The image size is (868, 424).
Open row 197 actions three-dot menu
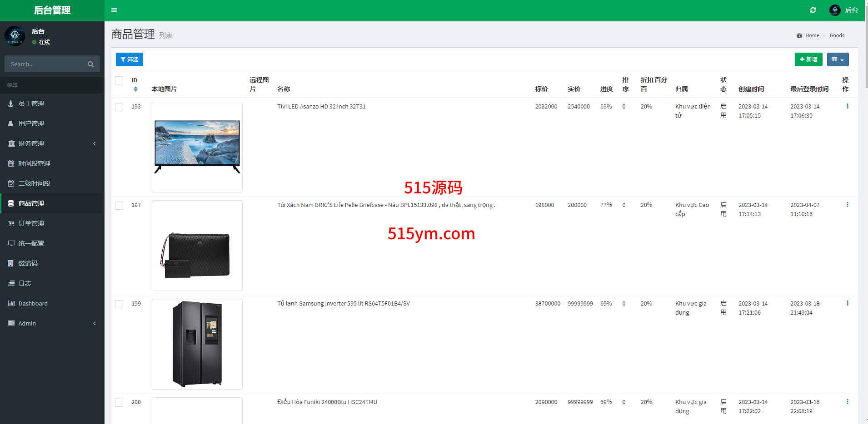[847, 205]
